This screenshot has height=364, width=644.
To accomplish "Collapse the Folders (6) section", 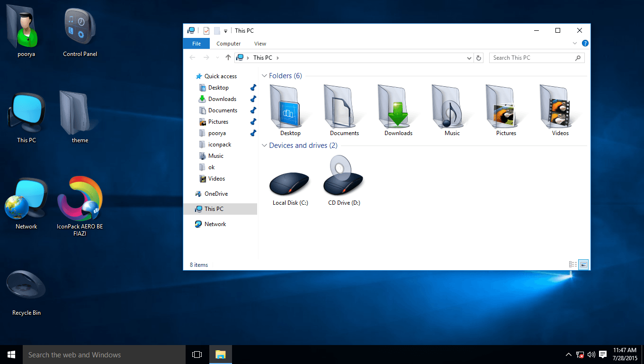I will coord(264,75).
